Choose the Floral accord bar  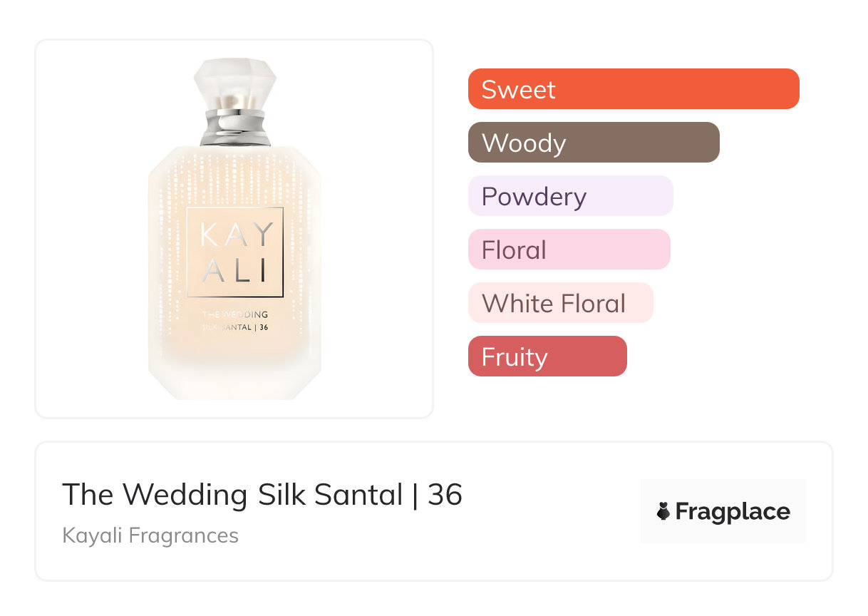569,250
